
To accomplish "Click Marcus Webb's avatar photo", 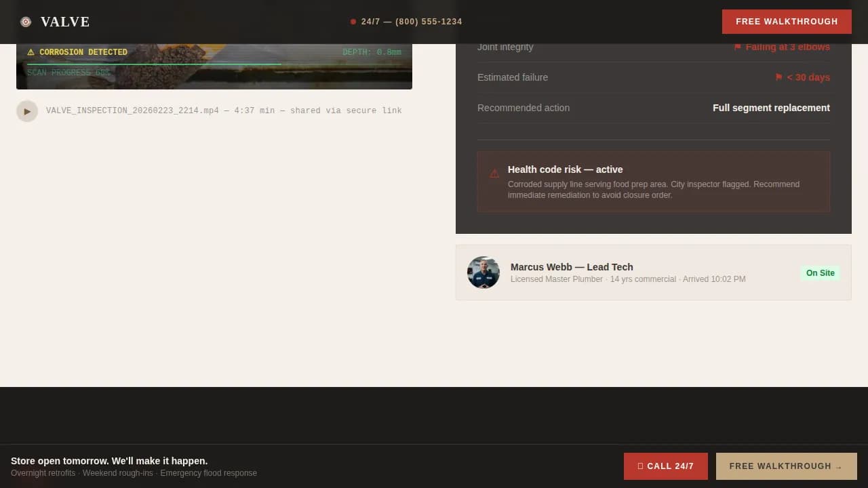I will 484,272.
